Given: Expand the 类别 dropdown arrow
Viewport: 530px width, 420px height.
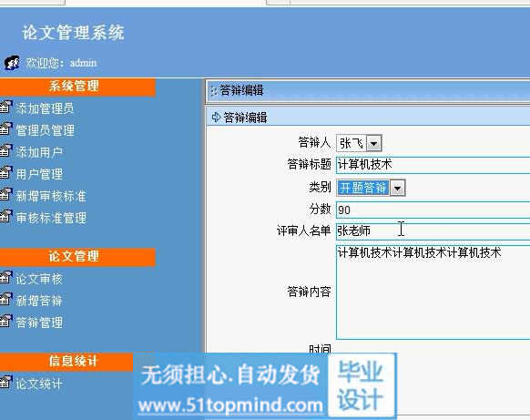Looking at the screenshot, I should 397,188.
